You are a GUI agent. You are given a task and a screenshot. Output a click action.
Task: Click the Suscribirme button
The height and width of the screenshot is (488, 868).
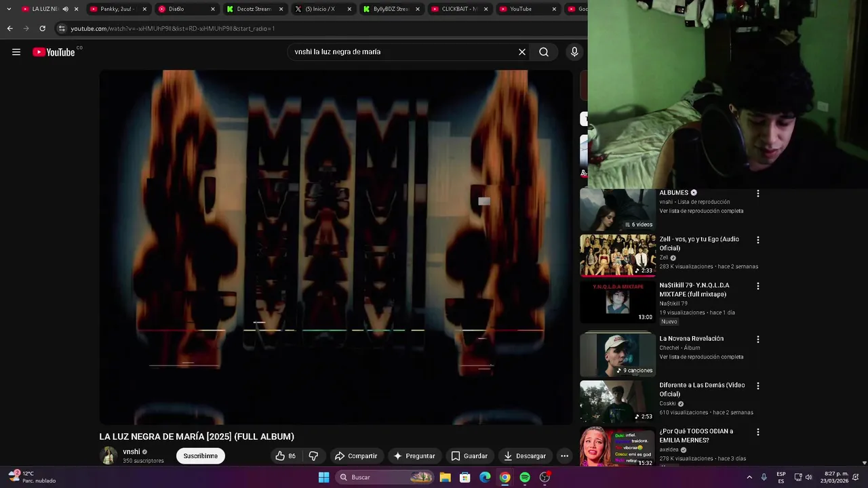(x=200, y=456)
